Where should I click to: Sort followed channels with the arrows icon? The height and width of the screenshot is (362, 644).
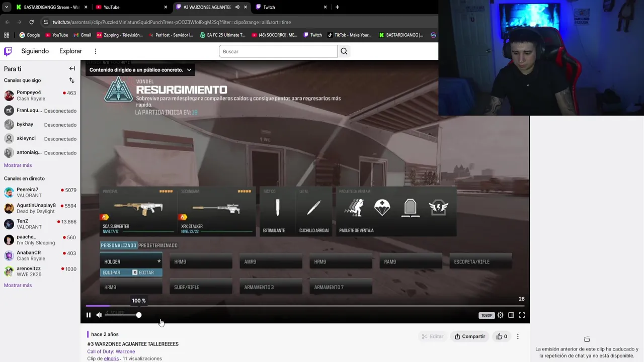pos(71,80)
